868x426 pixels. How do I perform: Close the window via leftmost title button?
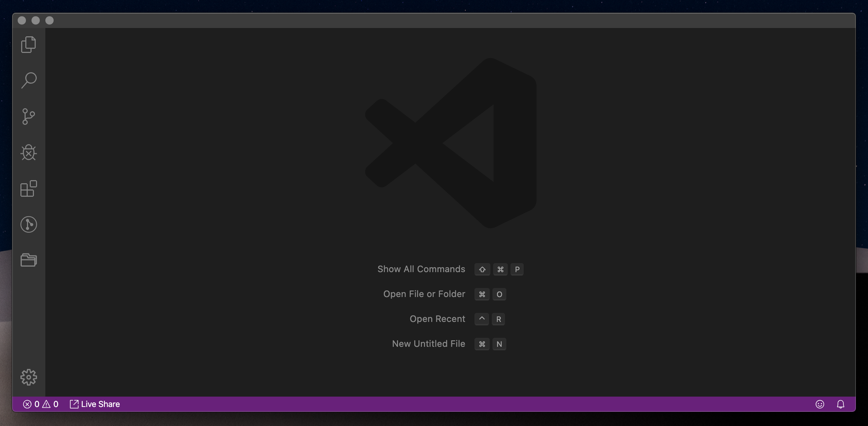tap(22, 20)
